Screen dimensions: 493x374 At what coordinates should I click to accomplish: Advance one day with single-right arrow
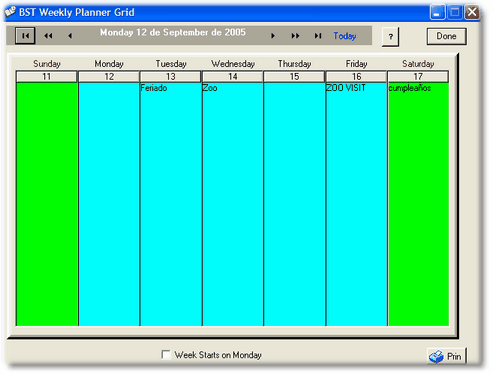click(x=273, y=36)
